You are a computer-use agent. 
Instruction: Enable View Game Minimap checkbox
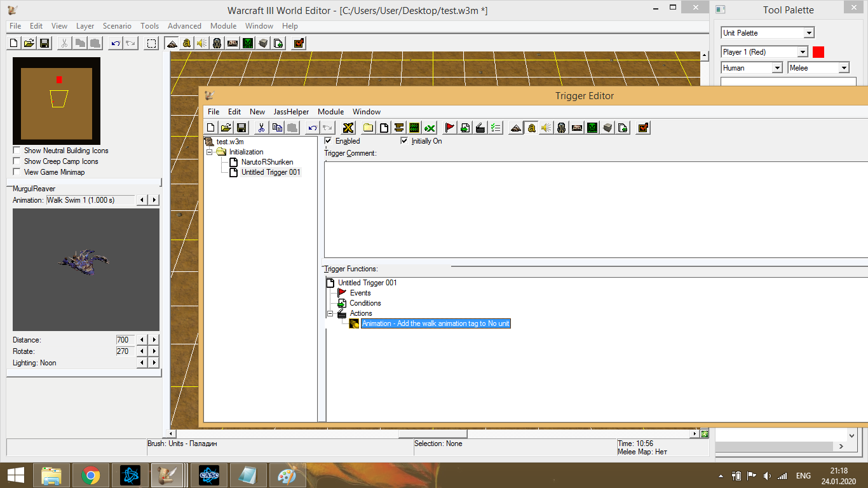(17, 172)
